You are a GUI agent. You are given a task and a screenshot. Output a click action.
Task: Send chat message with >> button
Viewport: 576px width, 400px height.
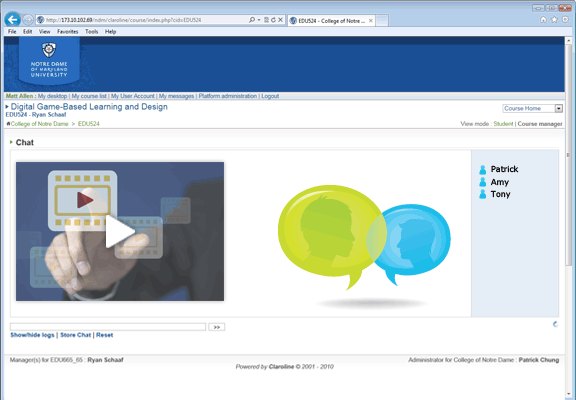point(217,327)
